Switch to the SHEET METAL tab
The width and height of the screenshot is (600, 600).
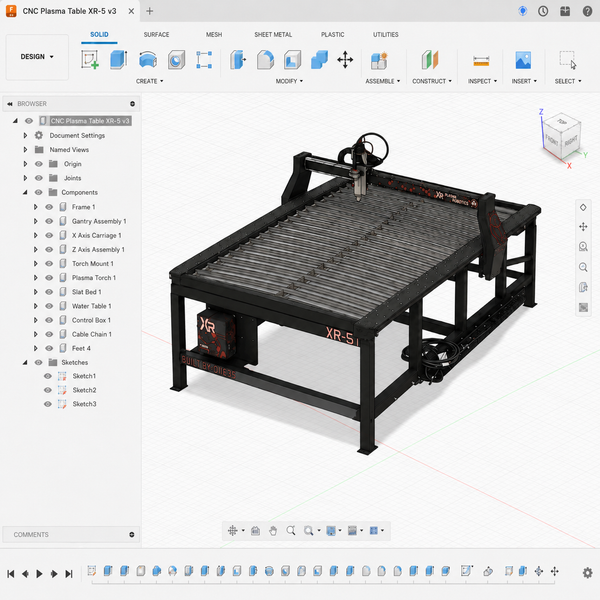pyautogui.click(x=273, y=34)
